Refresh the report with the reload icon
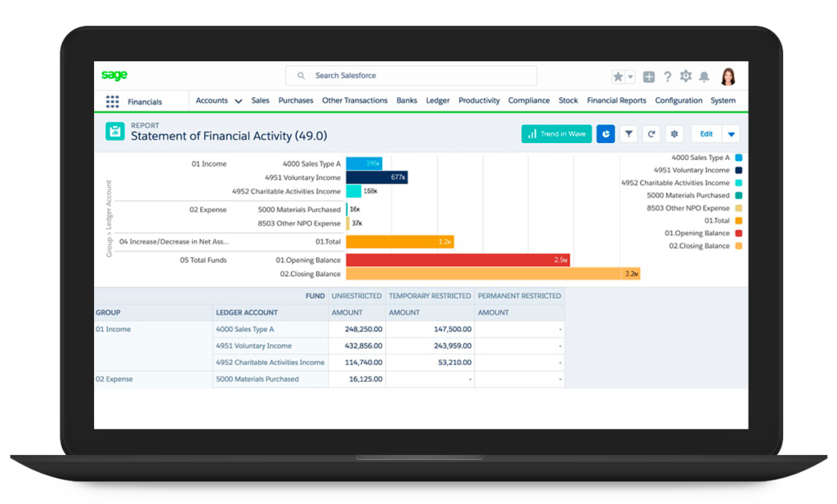 click(651, 134)
